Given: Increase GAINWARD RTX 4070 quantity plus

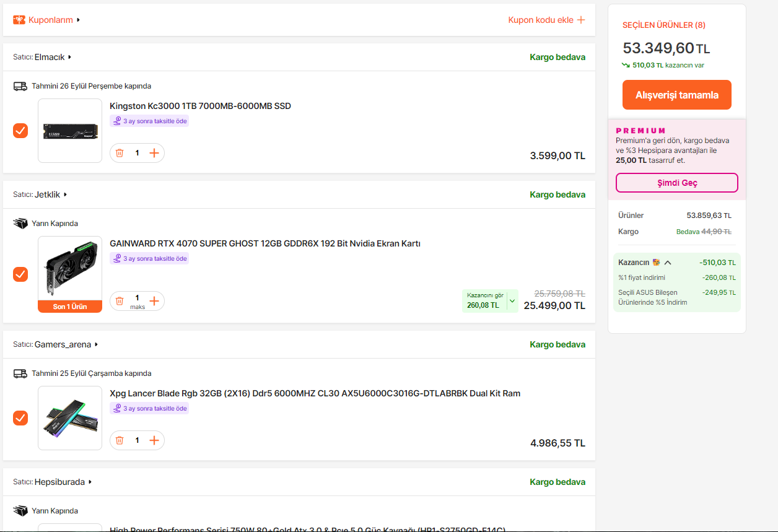Looking at the screenshot, I should pyautogui.click(x=154, y=301).
